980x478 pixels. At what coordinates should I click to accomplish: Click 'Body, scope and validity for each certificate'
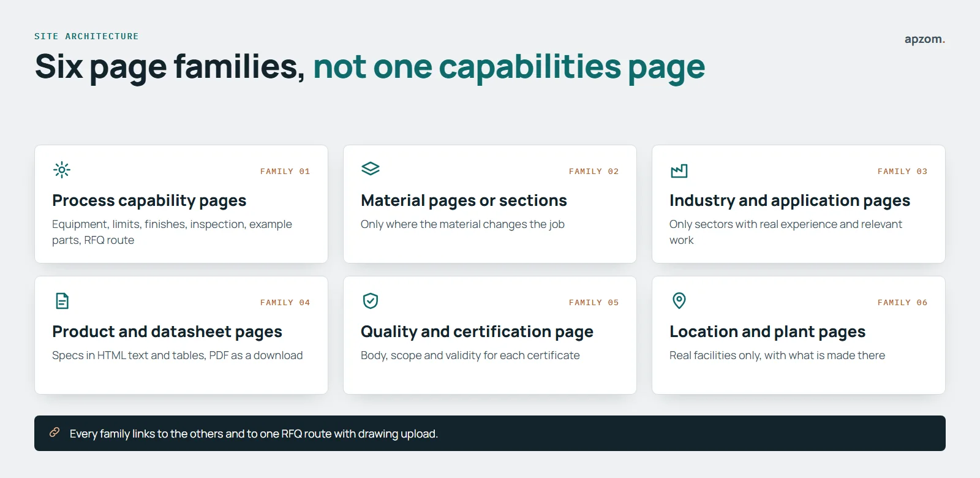click(x=470, y=355)
